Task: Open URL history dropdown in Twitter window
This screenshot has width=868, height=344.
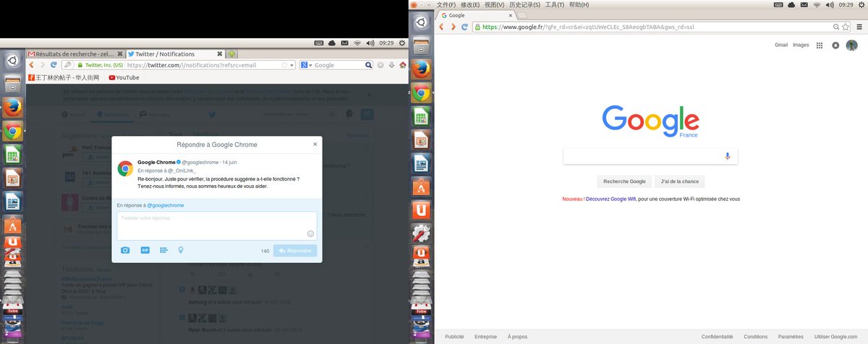Action: 292,65
